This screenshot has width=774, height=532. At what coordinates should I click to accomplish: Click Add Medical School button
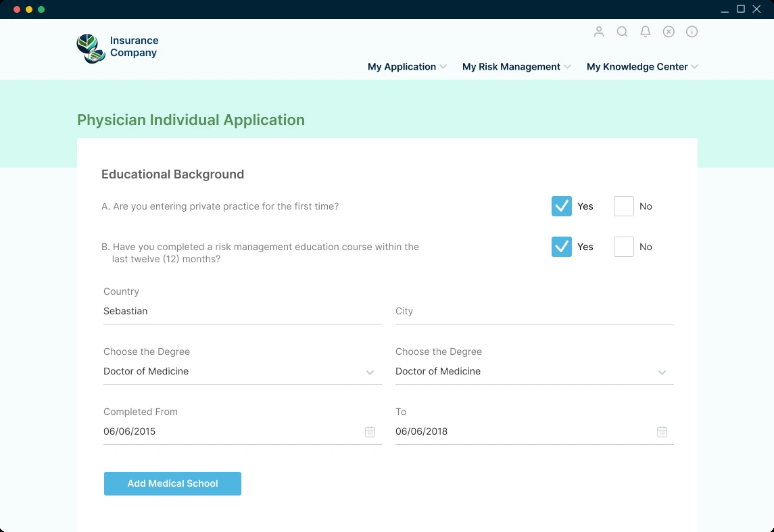(172, 483)
